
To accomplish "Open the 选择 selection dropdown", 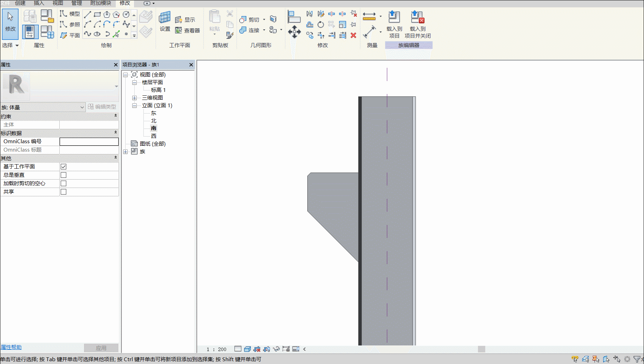I will pyautogui.click(x=10, y=45).
